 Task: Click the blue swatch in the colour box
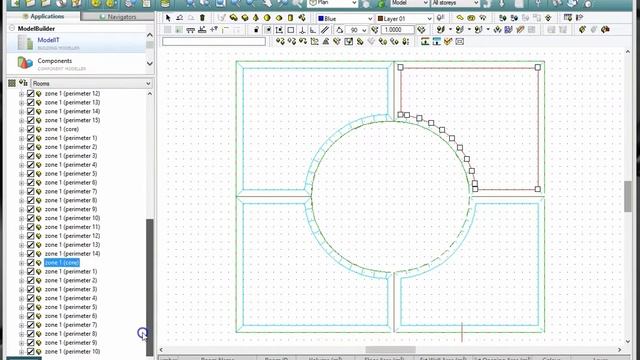coord(321,19)
